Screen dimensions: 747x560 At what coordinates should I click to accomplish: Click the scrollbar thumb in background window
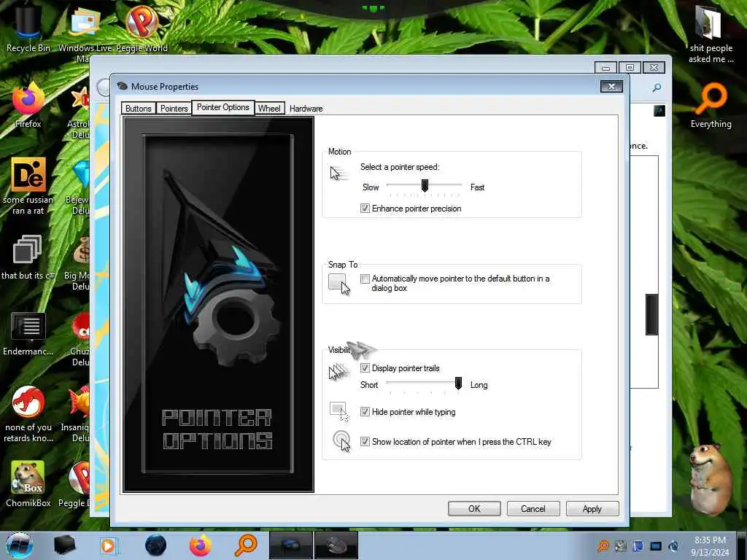[651, 314]
